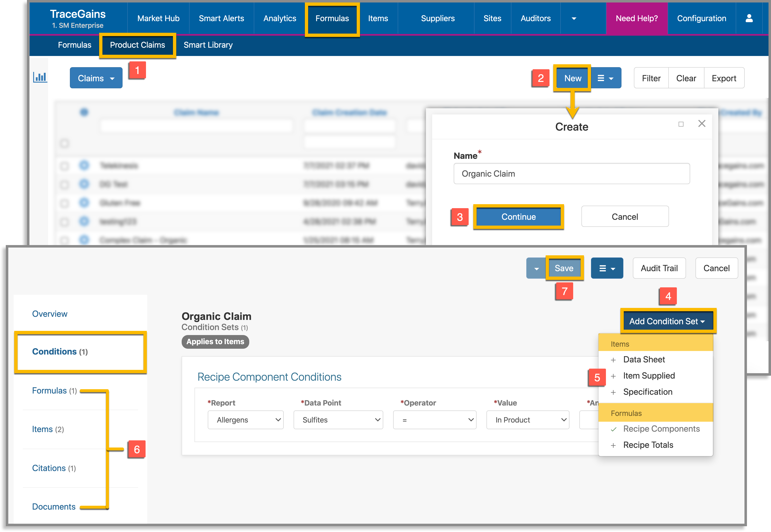Click the Export button
Screen dimensions: 771x532
pyautogui.click(x=724, y=78)
